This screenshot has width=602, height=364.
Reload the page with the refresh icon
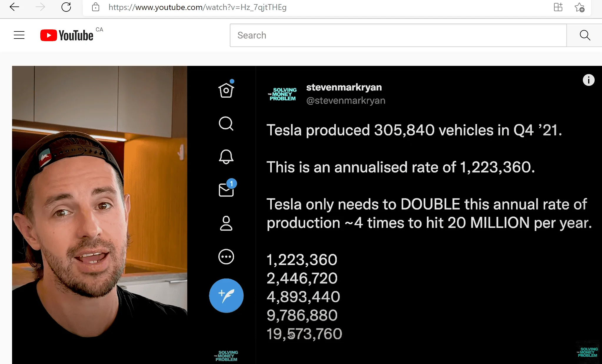[x=66, y=7]
